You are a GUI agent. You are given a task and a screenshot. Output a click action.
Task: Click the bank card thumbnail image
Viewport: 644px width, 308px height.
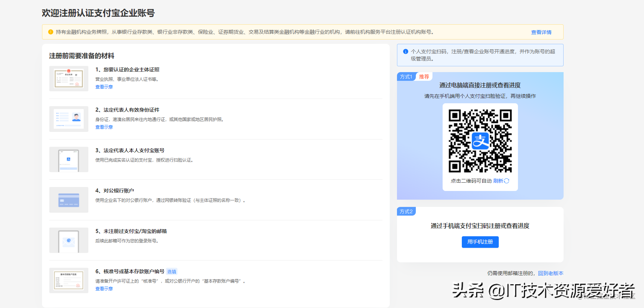pyautogui.click(x=69, y=200)
